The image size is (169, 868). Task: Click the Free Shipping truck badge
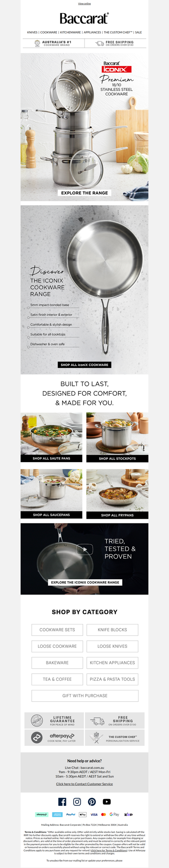(x=114, y=720)
